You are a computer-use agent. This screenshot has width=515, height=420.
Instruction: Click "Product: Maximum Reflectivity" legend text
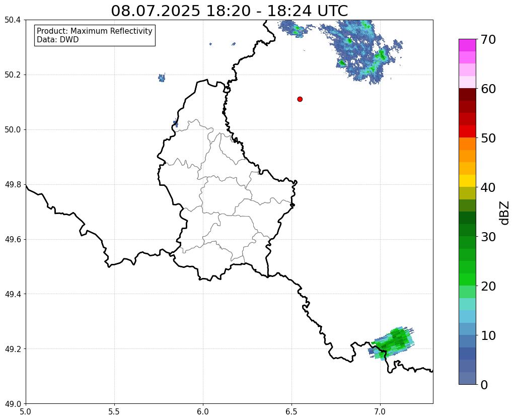coord(95,31)
